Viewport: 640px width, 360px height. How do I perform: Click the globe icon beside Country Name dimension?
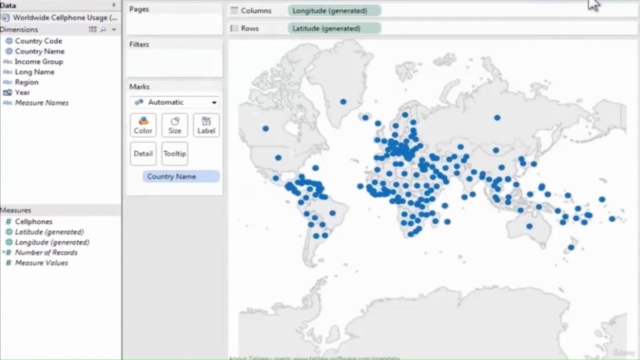point(9,51)
